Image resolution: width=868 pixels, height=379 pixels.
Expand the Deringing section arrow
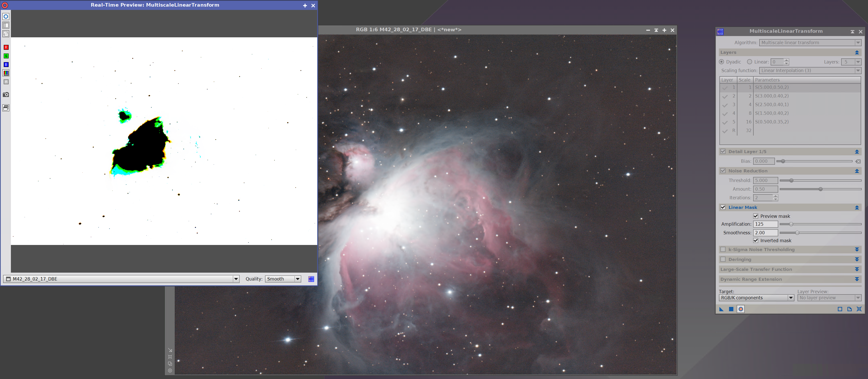(857, 259)
